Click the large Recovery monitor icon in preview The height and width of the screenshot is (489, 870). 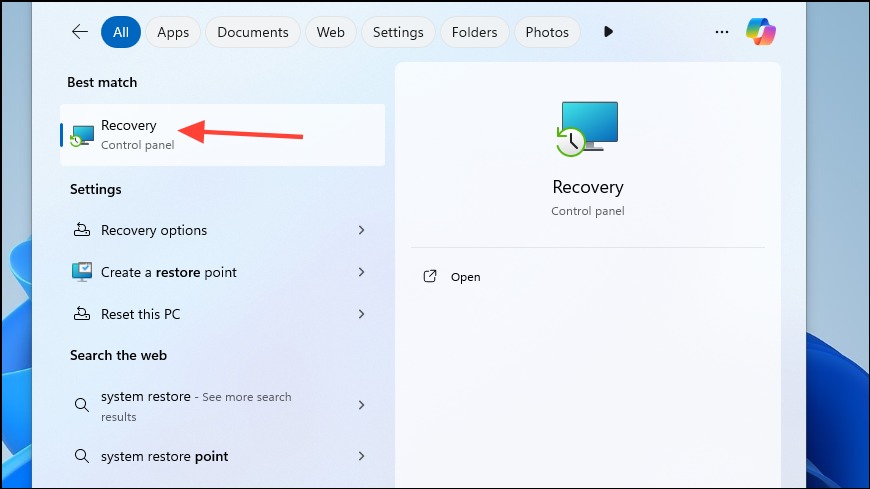(587, 129)
